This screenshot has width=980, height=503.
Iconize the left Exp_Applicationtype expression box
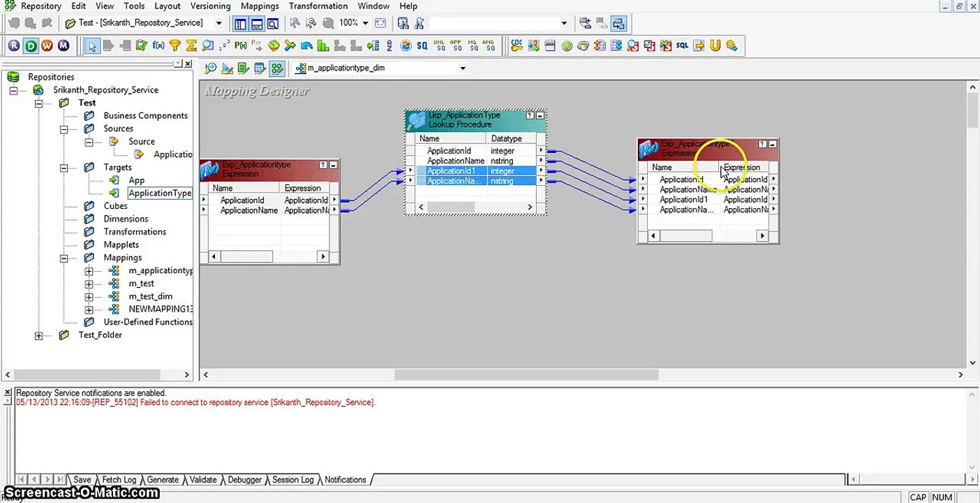[333, 165]
